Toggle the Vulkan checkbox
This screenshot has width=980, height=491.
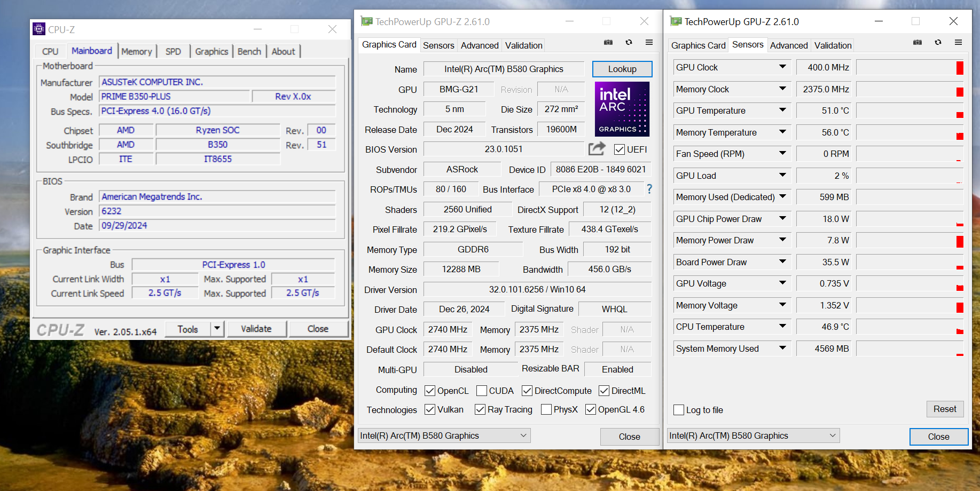[430, 409]
